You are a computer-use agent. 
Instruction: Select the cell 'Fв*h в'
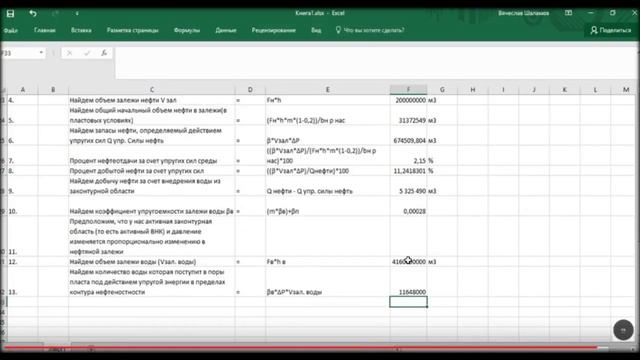(327, 262)
